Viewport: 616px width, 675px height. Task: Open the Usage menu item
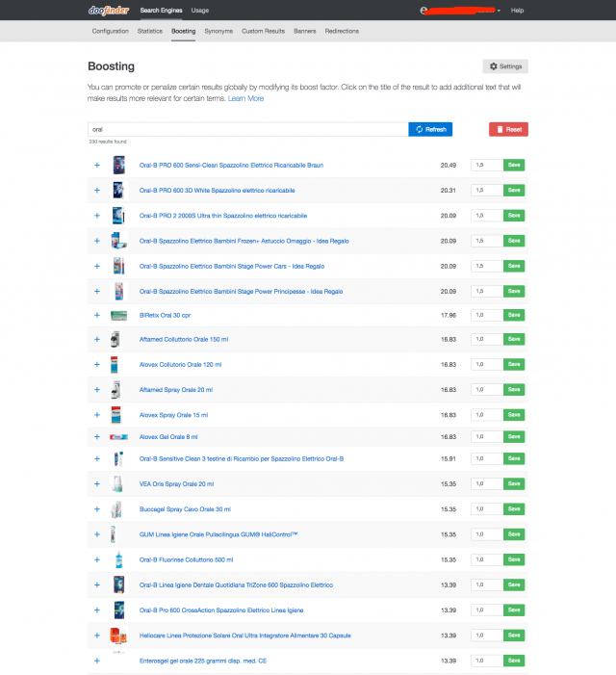tap(199, 11)
